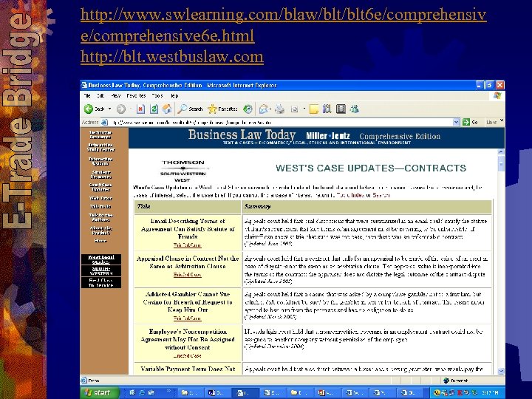Screen dimensions: 532x399
Task: Open Briefed Case link under Addicted Gambler
Action: [x=187, y=318]
